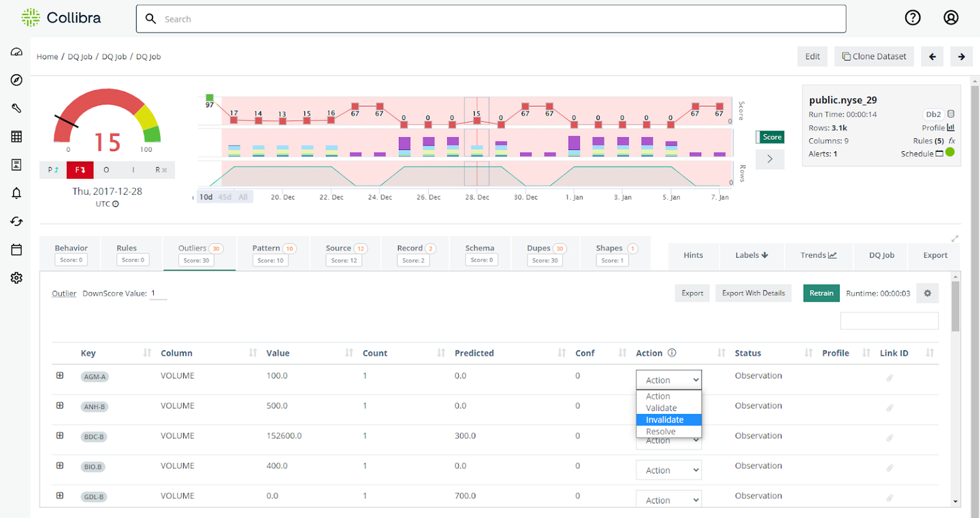Click the green Schedule status indicator
This screenshot has height=518, width=980.
(x=950, y=152)
